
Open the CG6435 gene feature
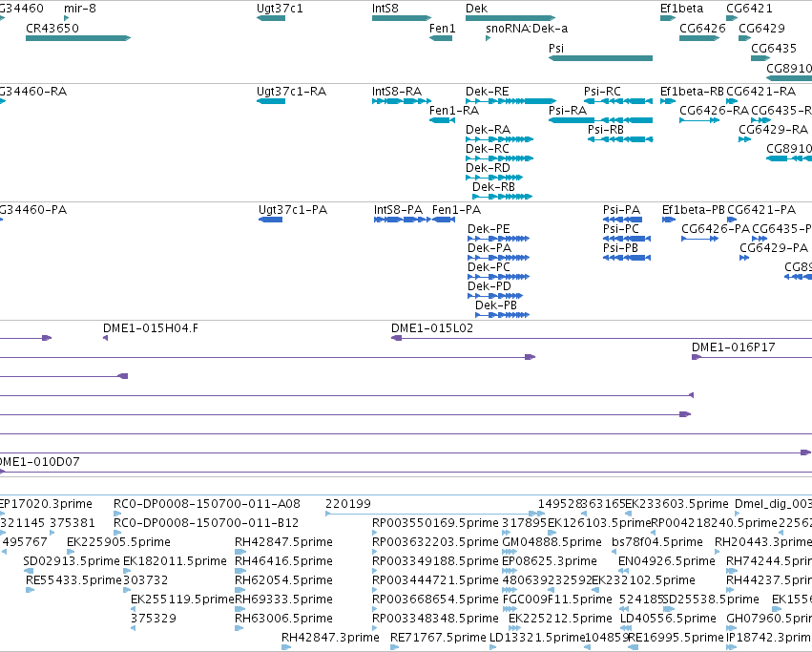(760, 58)
